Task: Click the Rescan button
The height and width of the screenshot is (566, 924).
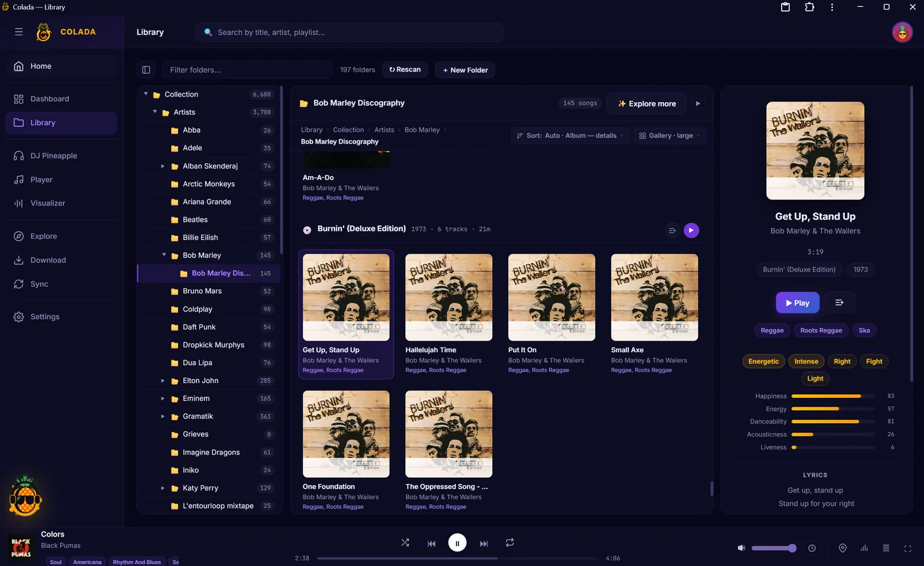Action: (405, 70)
